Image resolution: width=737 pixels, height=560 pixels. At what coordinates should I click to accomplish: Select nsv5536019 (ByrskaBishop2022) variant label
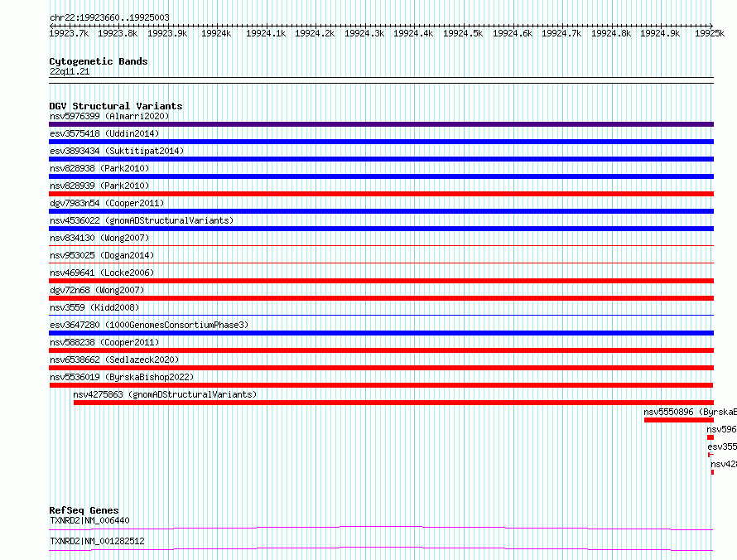click(122, 377)
